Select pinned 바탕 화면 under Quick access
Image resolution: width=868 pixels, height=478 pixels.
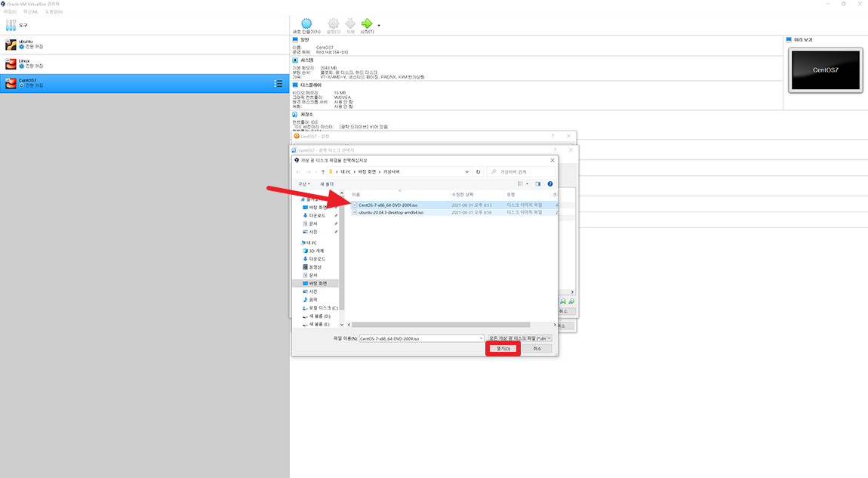(318, 207)
